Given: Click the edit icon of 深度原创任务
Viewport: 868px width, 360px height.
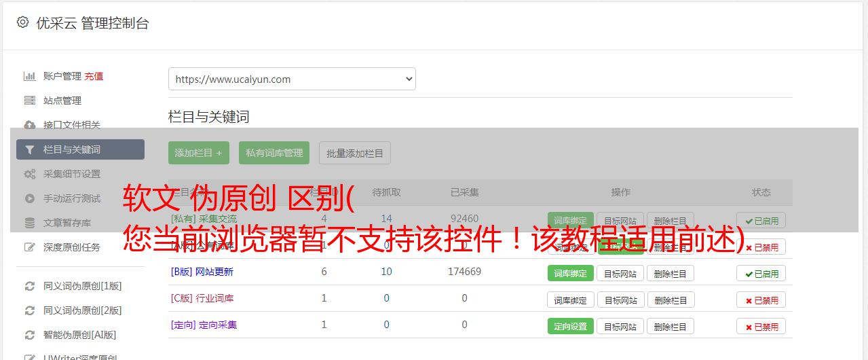Looking at the screenshot, I should click(x=29, y=247).
